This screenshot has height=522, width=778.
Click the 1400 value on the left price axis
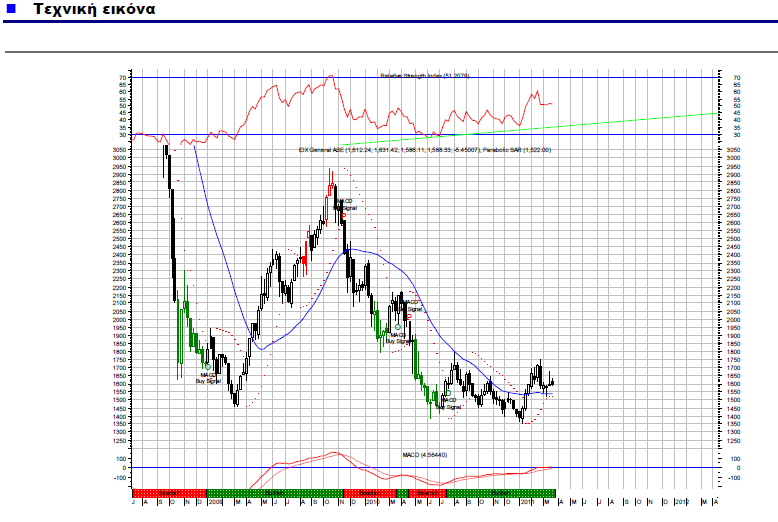120,417
